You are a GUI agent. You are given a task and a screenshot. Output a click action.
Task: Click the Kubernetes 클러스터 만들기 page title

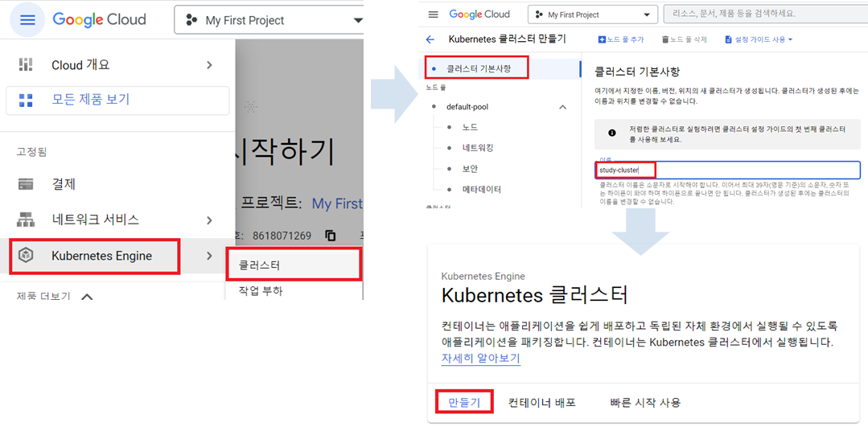(507, 39)
